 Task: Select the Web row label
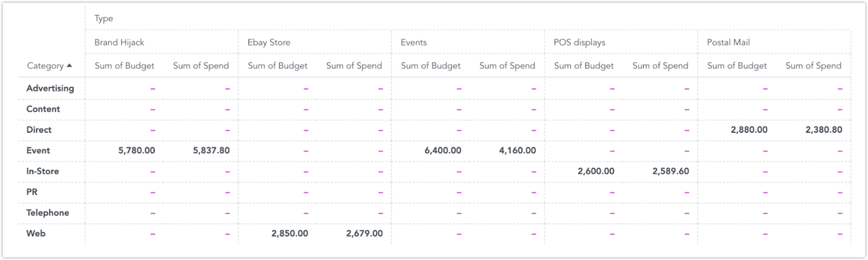36,233
